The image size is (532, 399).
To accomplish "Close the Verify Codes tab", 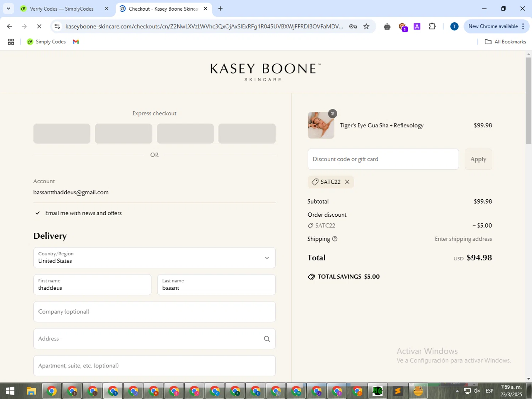I will (106, 9).
